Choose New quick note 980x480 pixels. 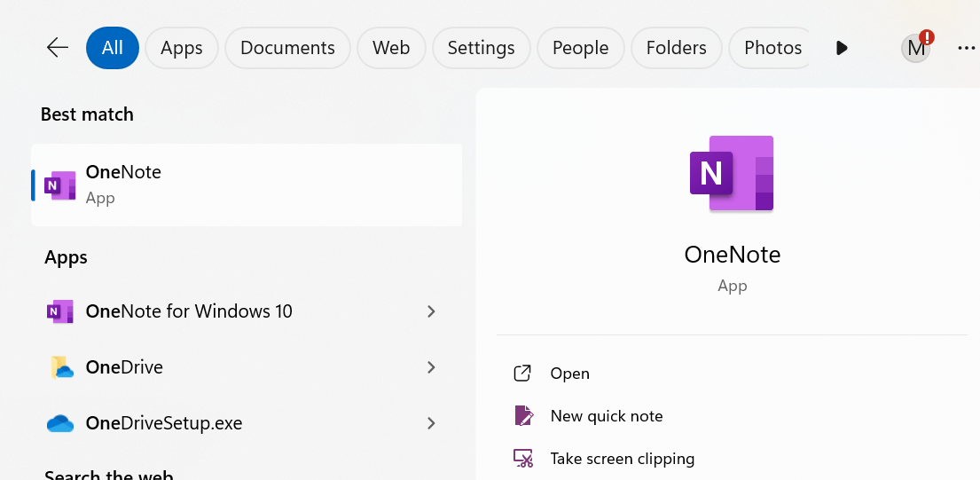pyautogui.click(x=732, y=416)
